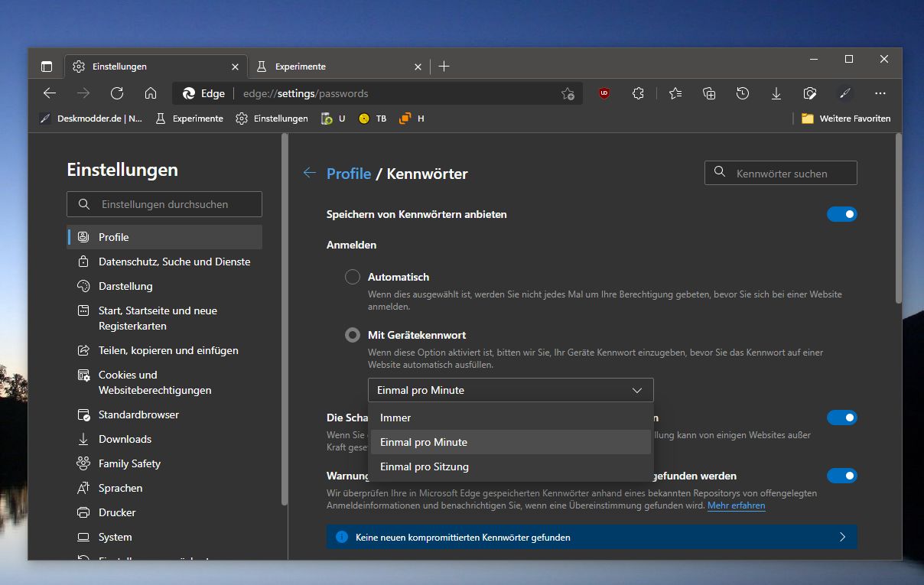Click the Einstellungen durchsuchen search field
This screenshot has height=585, width=924.
tap(164, 204)
